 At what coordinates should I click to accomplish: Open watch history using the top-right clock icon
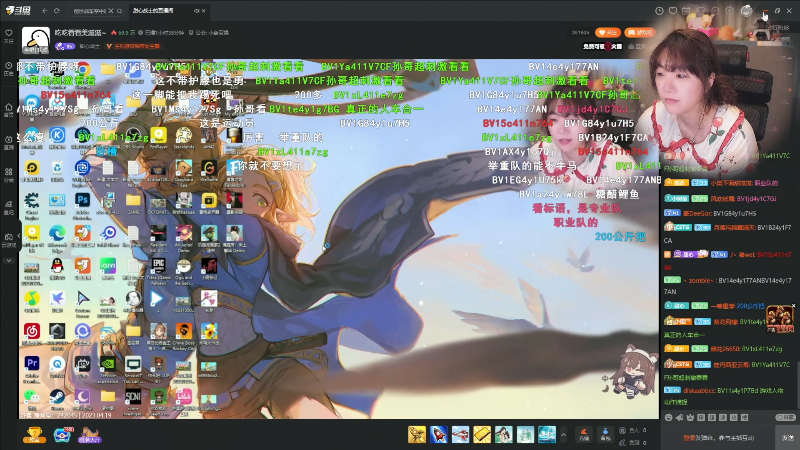(659, 11)
